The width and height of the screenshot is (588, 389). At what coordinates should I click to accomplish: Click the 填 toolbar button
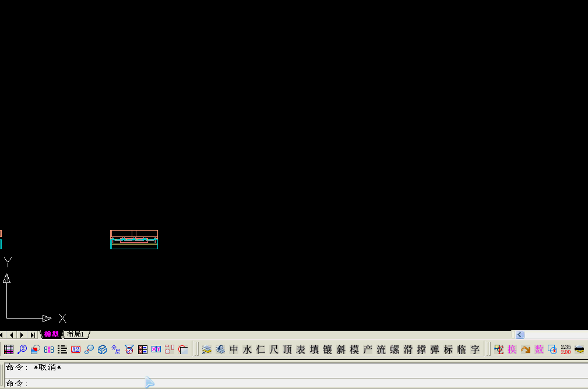click(314, 349)
